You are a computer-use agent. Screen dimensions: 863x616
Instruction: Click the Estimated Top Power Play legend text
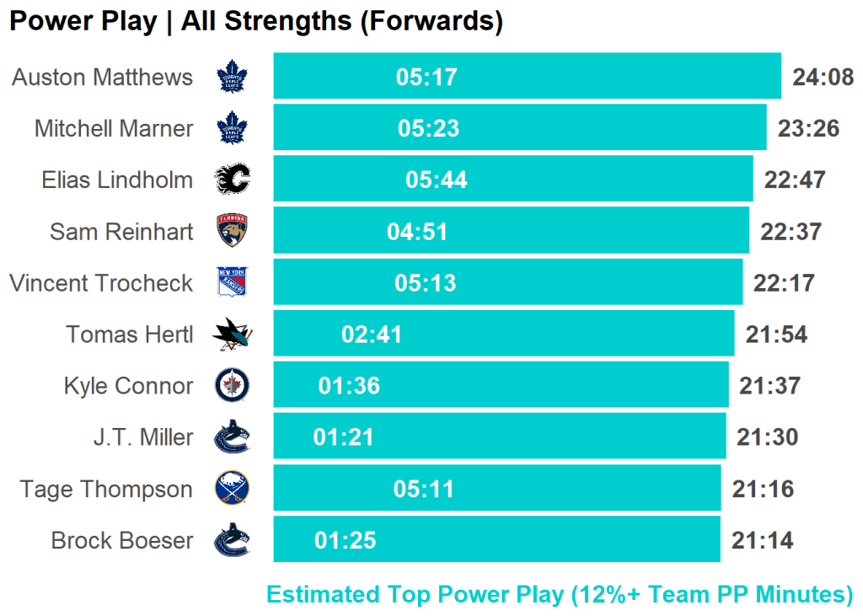(560, 594)
